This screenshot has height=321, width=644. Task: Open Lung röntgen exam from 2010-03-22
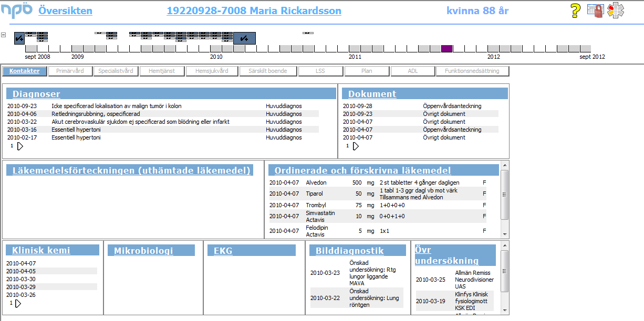click(357, 298)
